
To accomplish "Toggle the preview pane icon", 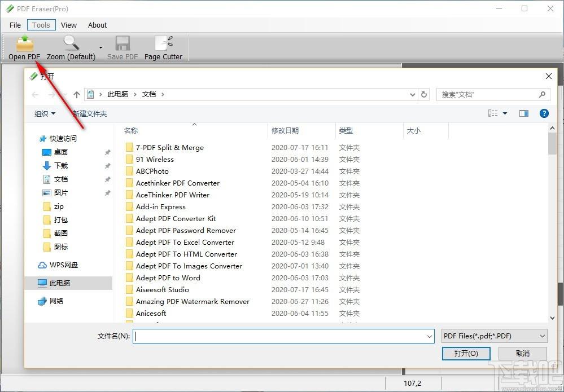I will [524, 113].
